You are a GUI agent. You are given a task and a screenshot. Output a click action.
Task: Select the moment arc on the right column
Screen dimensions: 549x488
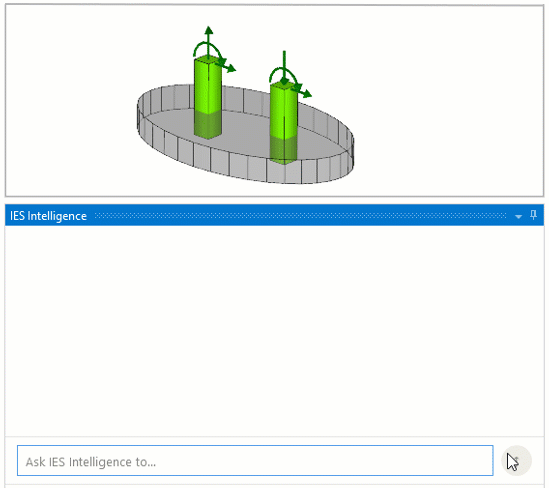[284, 75]
